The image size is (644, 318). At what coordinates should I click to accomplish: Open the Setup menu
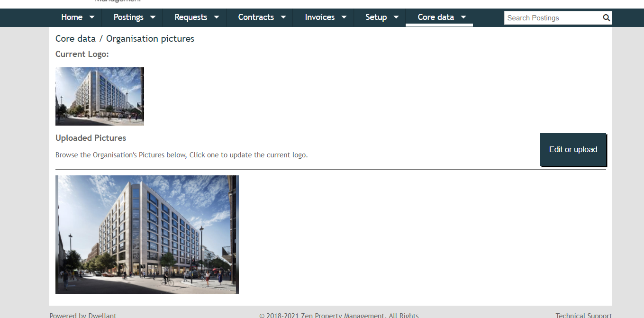(376, 17)
